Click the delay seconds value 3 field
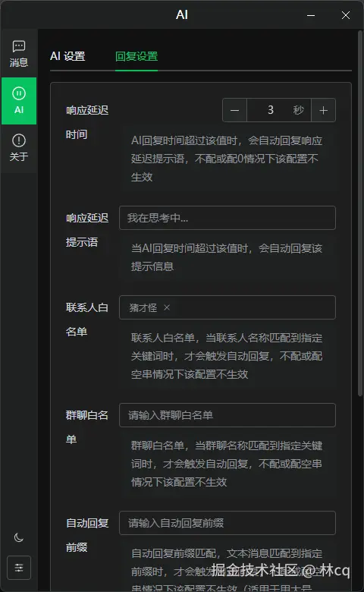Screen dimensions: 364x592 (279, 110)
